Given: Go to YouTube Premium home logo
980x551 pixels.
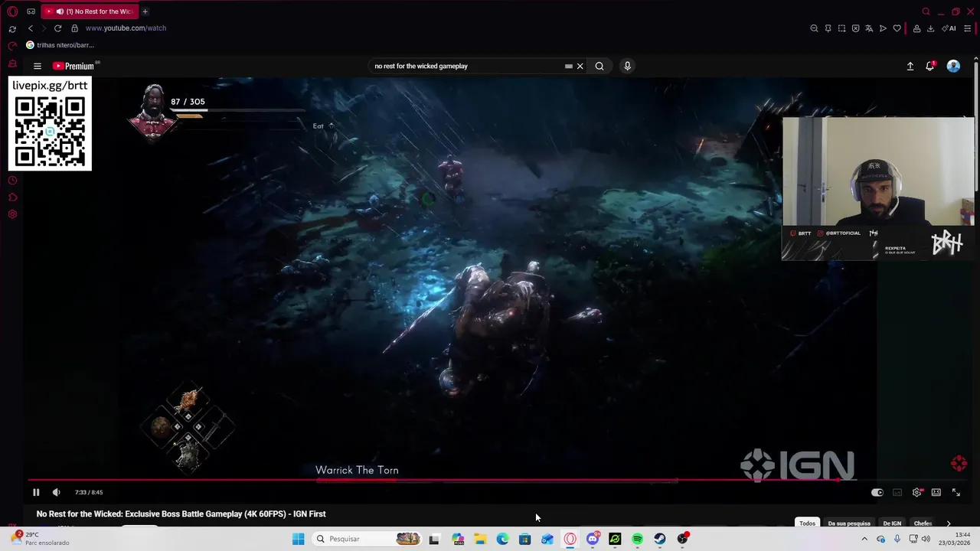Looking at the screenshot, I should [x=74, y=66].
